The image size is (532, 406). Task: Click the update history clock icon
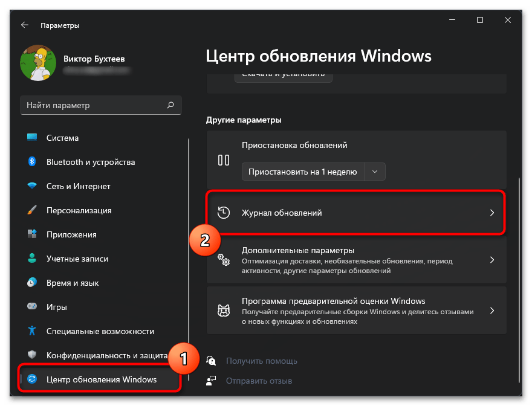pyautogui.click(x=224, y=213)
